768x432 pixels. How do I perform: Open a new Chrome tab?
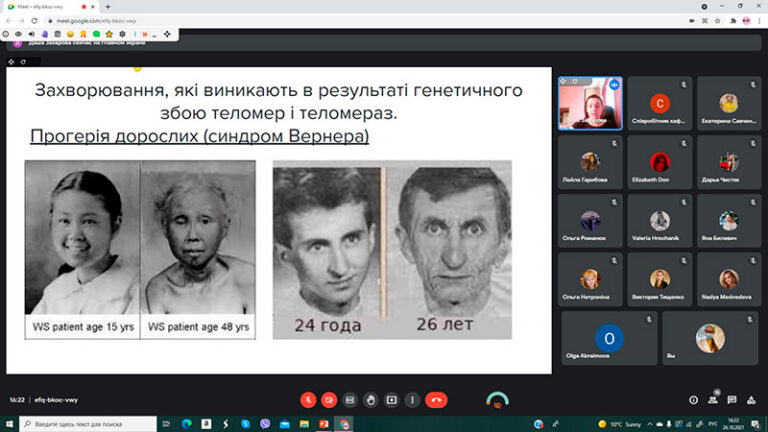tap(108, 6)
